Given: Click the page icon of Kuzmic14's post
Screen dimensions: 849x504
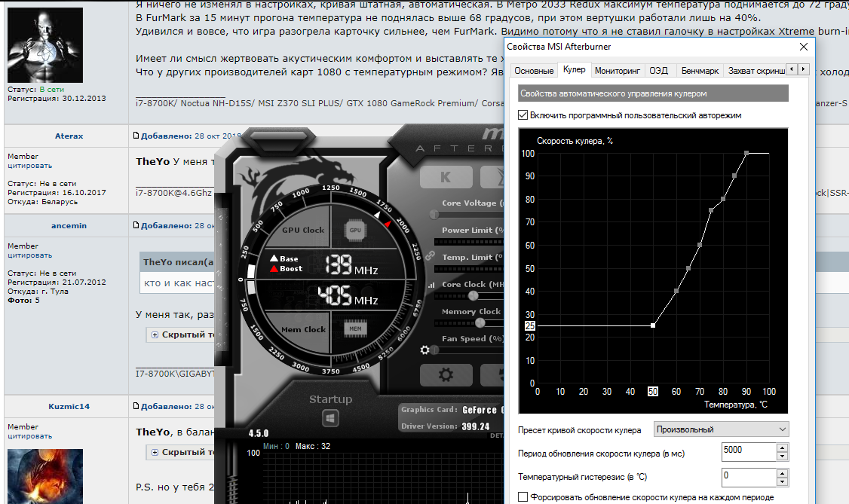Looking at the screenshot, I should tap(136, 405).
